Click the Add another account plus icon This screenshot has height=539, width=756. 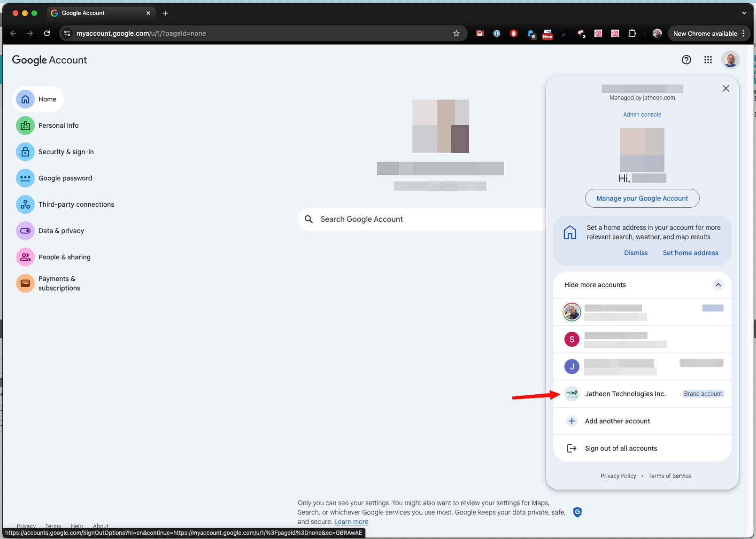pyautogui.click(x=572, y=421)
